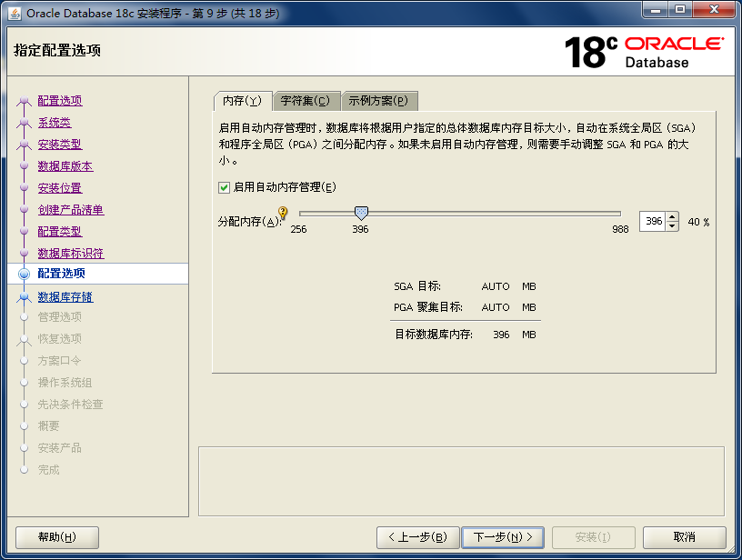The height and width of the screenshot is (560, 742).
Task: Cancel the installer with 取消 button
Action: coord(685,537)
